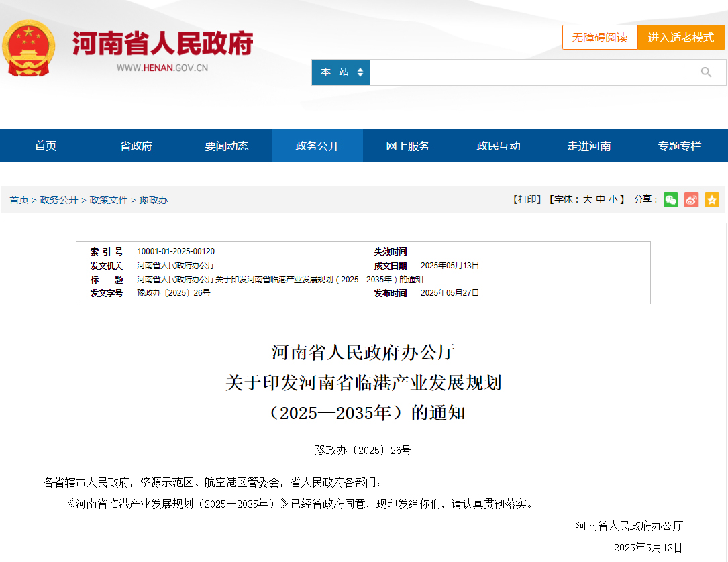The height and width of the screenshot is (562, 728).
Task: Select the 大 font size option
Action: pos(587,200)
